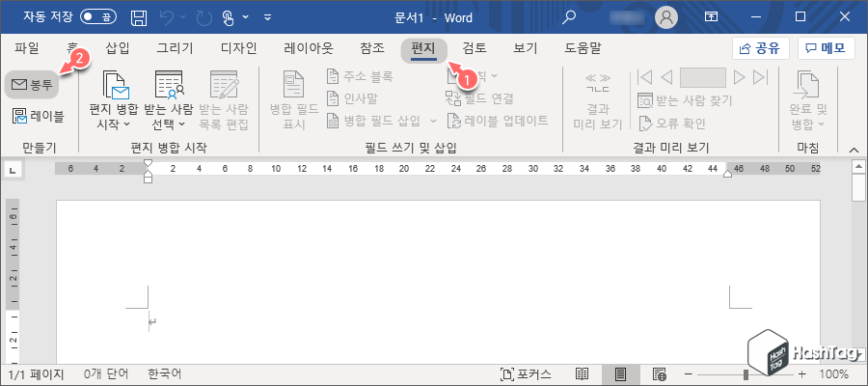The image size is (868, 386).
Task: Click the 100% zoom level
Action: [833, 373]
